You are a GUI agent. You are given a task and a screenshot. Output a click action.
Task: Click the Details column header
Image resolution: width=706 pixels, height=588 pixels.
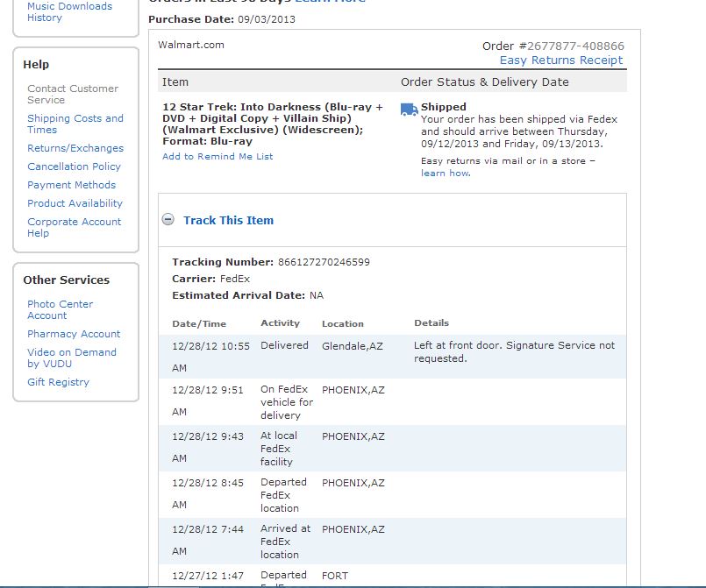[431, 322]
